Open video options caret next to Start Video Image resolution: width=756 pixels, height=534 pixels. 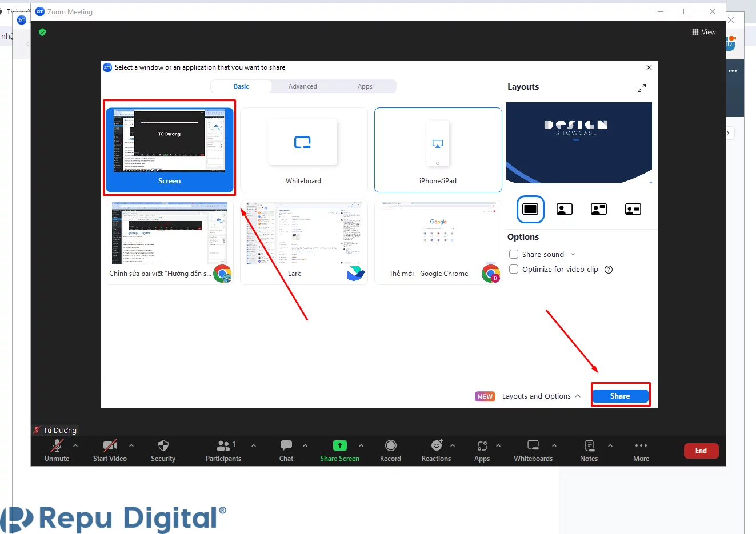tap(131, 445)
